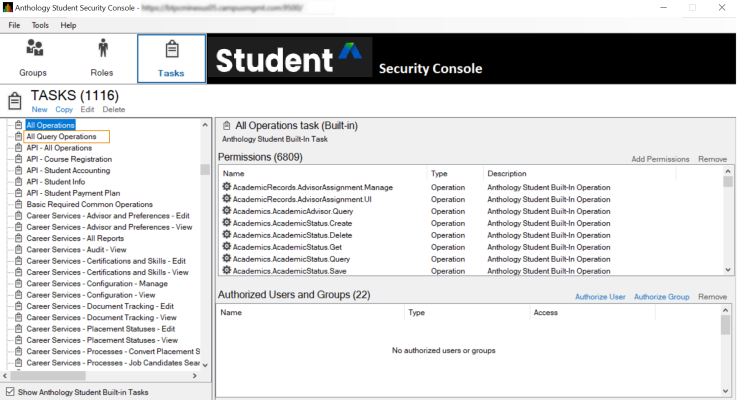Click task icon beside API - Student Accounting
The width and height of the screenshot is (739, 400).
tap(18, 171)
